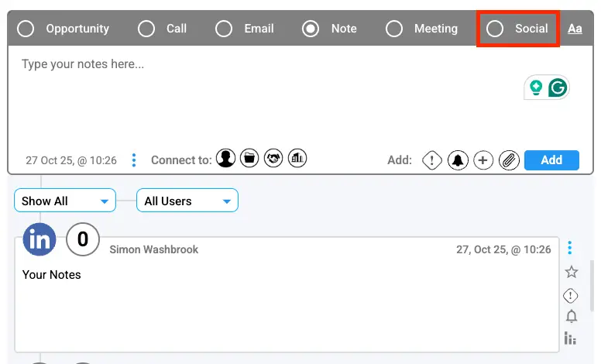Select the Opportunity radio option

(26, 29)
